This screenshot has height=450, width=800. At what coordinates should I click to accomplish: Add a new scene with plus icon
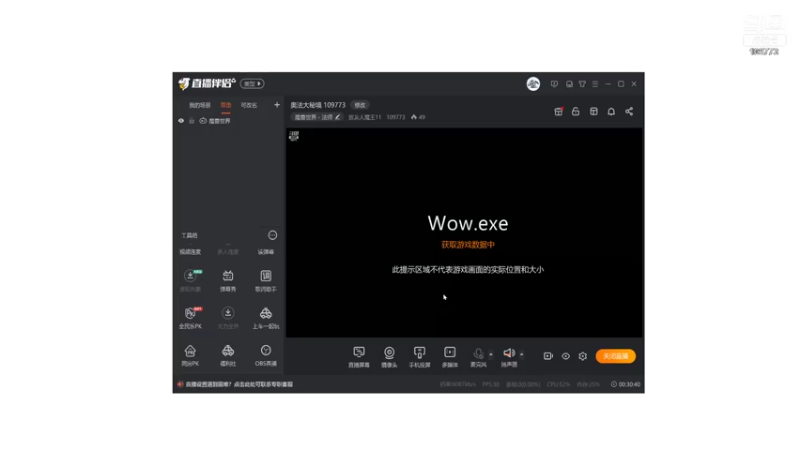tap(277, 105)
